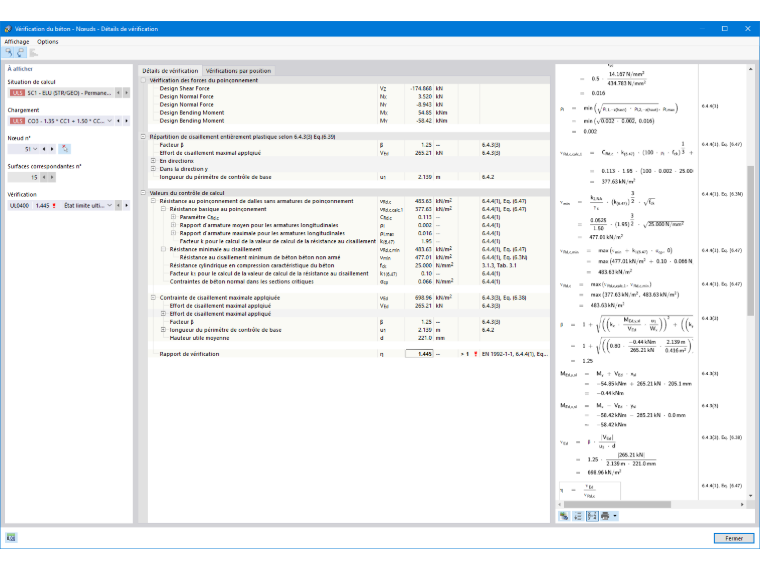Screen dimensions: 760x570
Task: Collapse Vérification des forces du poinçonnement section
Action: [x=143, y=80]
